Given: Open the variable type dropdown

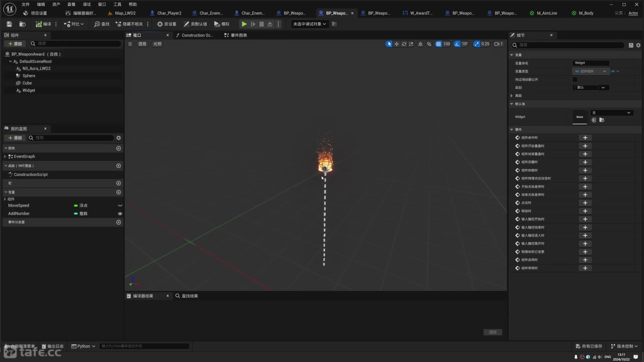Looking at the screenshot, I should 591,71.
